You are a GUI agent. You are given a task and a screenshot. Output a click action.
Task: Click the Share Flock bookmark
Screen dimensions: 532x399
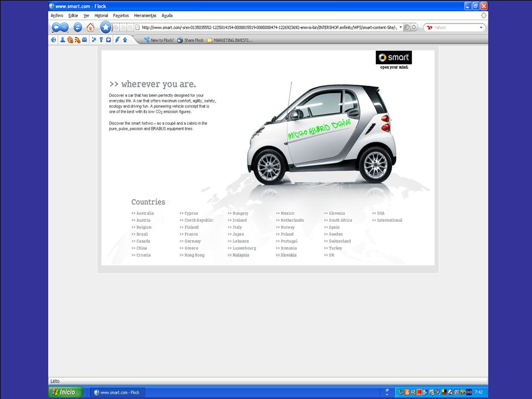pos(190,40)
